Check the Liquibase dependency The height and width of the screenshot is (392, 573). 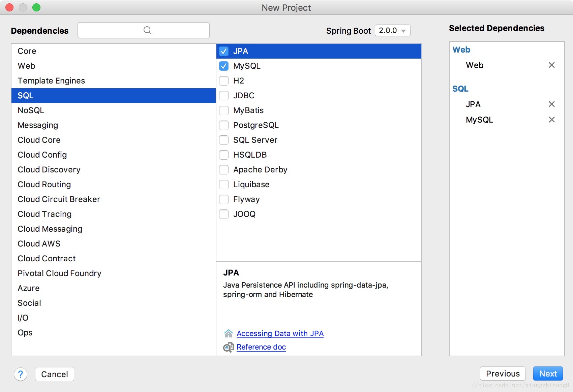tap(224, 185)
